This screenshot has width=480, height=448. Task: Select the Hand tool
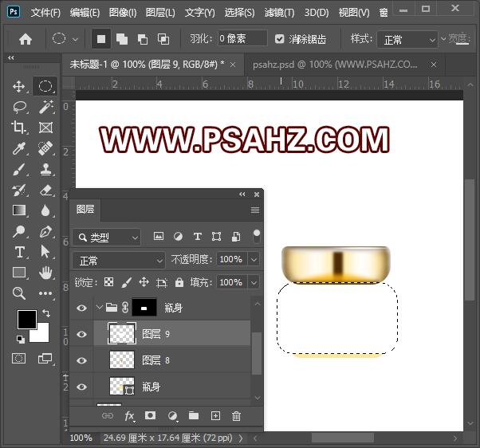pos(45,273)
